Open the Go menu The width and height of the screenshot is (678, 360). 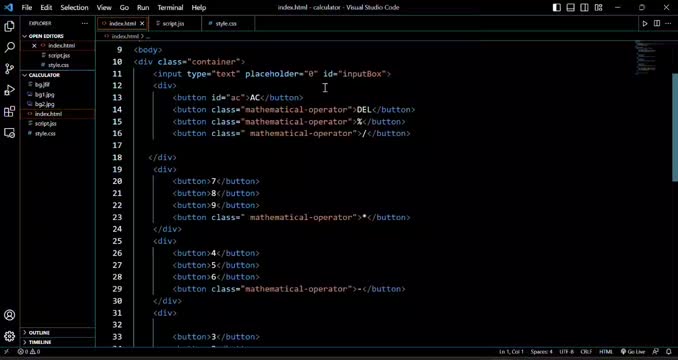(x=124, y=7)
